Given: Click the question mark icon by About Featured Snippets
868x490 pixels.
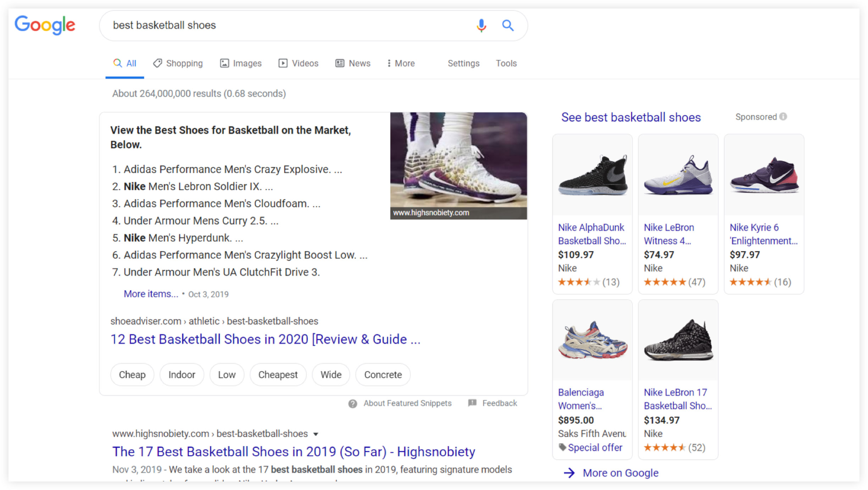Looking at the screenshot, I should [x=352, y=403].
